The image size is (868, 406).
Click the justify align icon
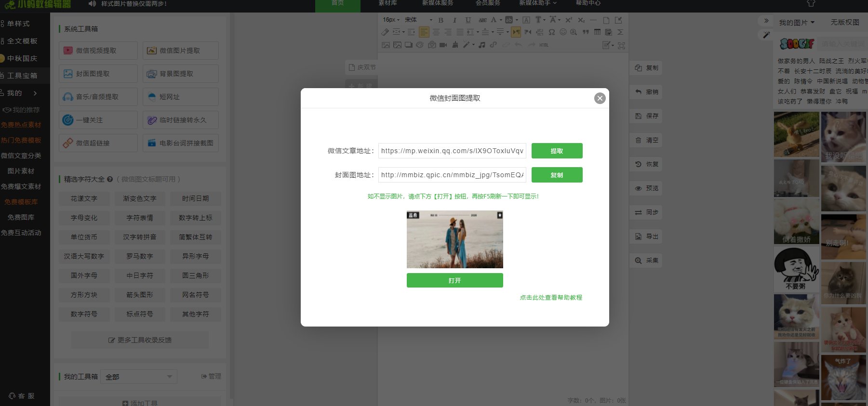pos(460,32)
